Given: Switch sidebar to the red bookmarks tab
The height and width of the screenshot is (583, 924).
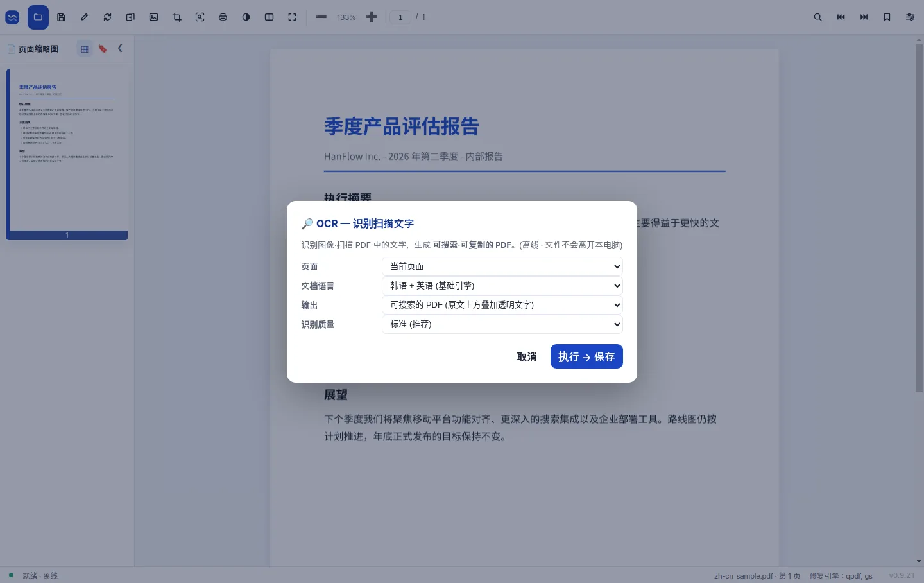Looking at the screenshot, I should [x=103, y=49].
